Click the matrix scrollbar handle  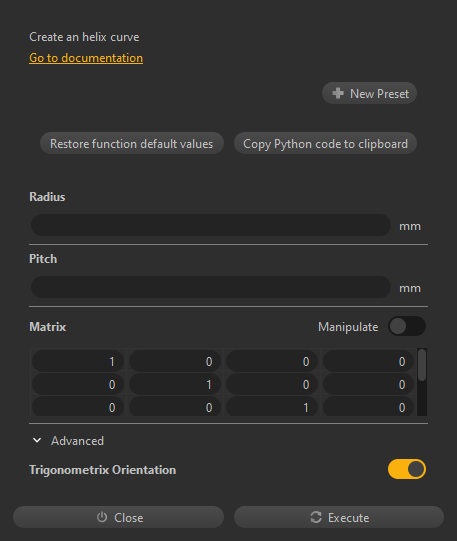click(422, 365)
